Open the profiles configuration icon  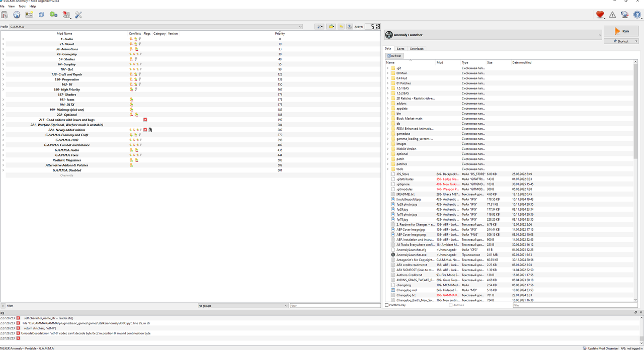(x=29, y=15)
